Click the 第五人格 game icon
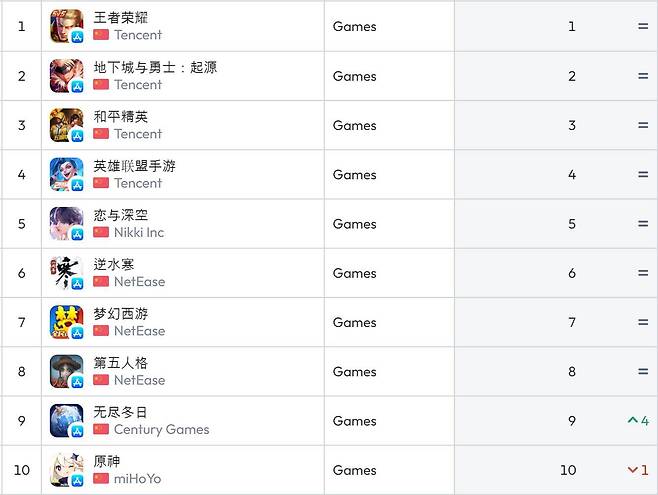The image size is (658, 495). (x=66, y=372)
